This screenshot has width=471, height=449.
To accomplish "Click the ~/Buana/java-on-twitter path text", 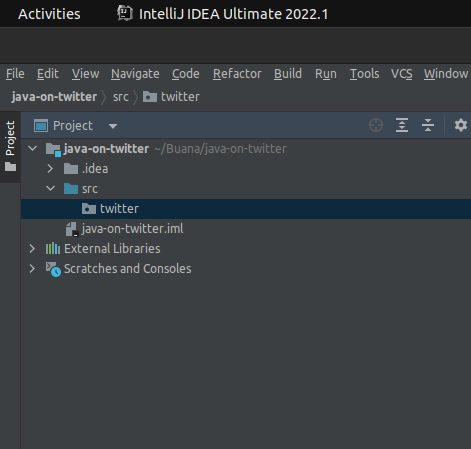I will [x=220, y=149].
